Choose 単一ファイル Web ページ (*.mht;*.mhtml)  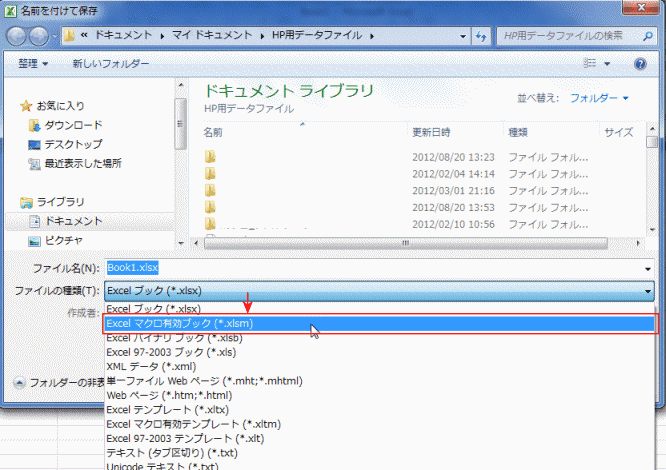pyautogui.click(x=379, y=381)
